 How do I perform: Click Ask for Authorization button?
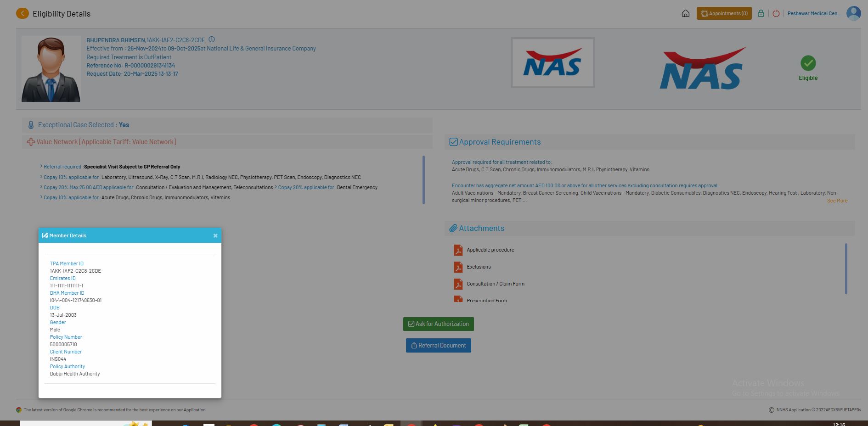439,324
